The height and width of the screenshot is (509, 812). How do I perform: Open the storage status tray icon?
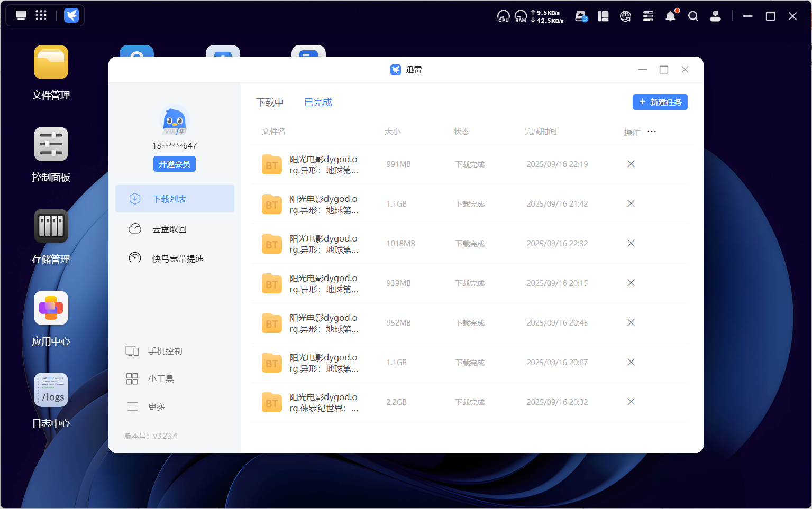point(581,16)
